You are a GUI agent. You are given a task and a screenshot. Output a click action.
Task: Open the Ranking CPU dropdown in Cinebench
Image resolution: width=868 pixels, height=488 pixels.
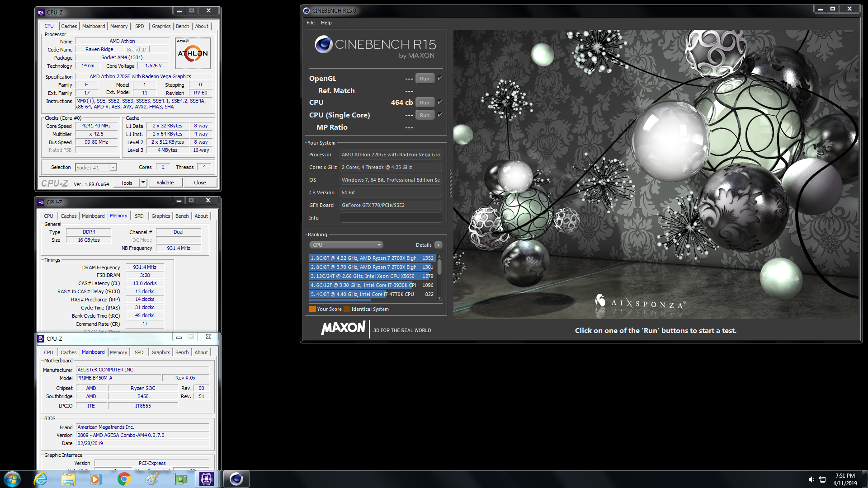coord(346,245)
